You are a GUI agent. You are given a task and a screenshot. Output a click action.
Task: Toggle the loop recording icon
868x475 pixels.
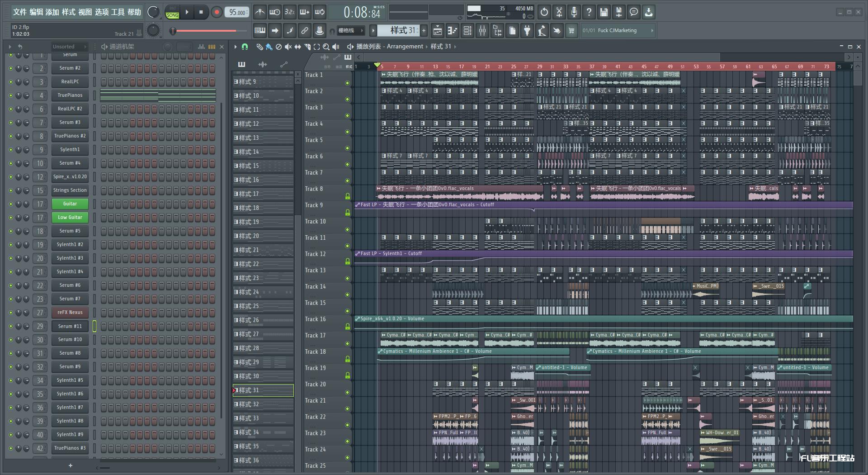click(x=320, y=12)
